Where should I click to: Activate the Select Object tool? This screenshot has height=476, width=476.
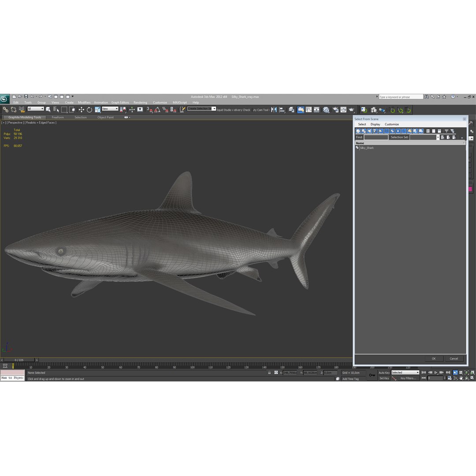coord(48,110)
